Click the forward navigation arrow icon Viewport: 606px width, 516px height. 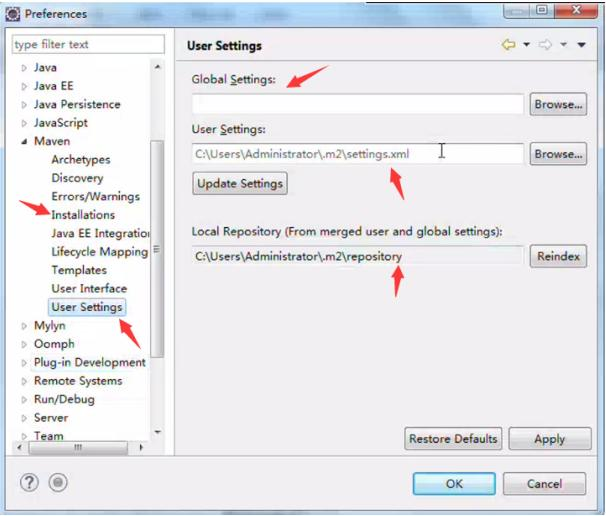pos(545,45)
